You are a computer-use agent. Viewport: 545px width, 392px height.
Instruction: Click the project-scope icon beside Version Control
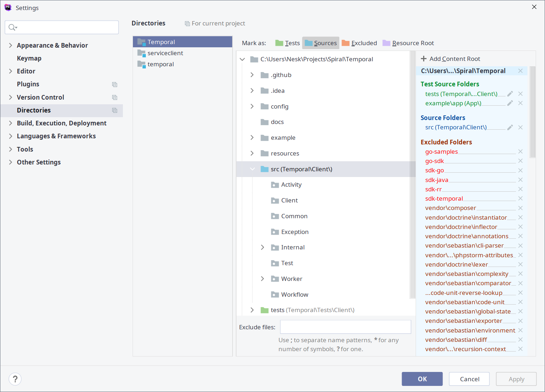click(x=115, y=97)
